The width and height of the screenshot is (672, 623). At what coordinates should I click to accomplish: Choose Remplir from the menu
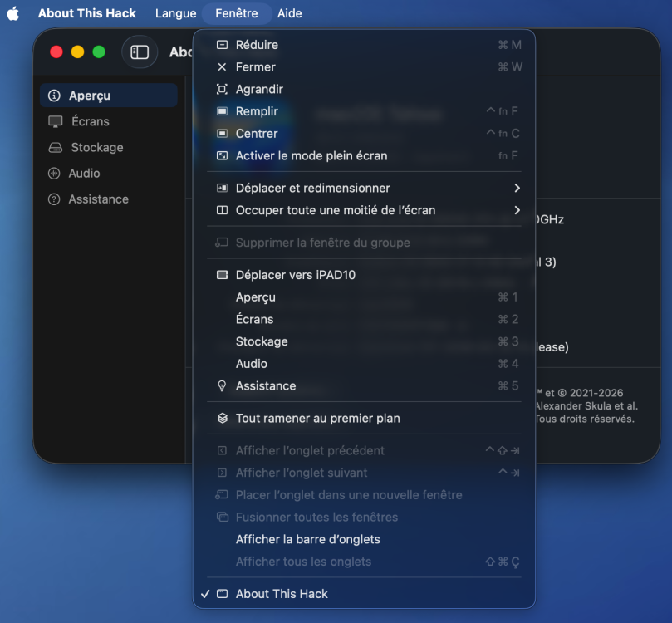pyautogui.click(x=364, y=111)
